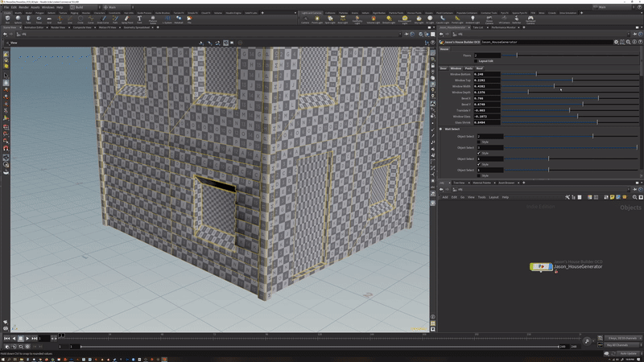Screen dimensions: 644x362
Task: Open the Tools menu in network editor
Action: 481,197
